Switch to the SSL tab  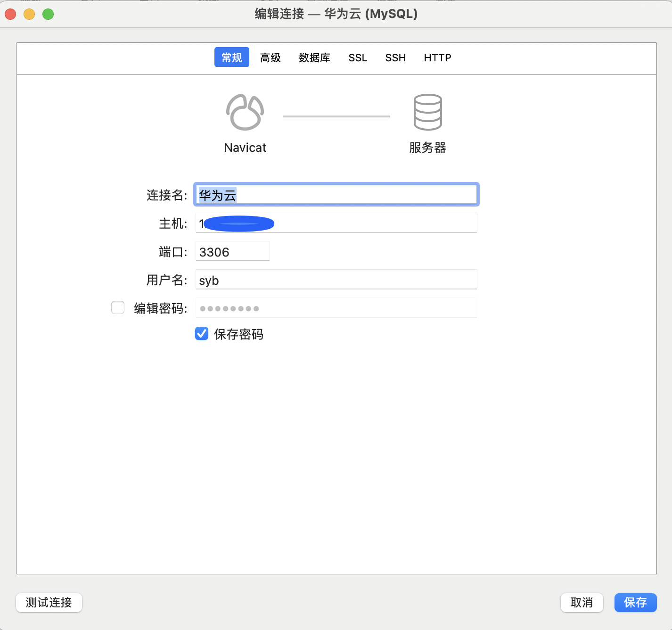pos(358,58)
